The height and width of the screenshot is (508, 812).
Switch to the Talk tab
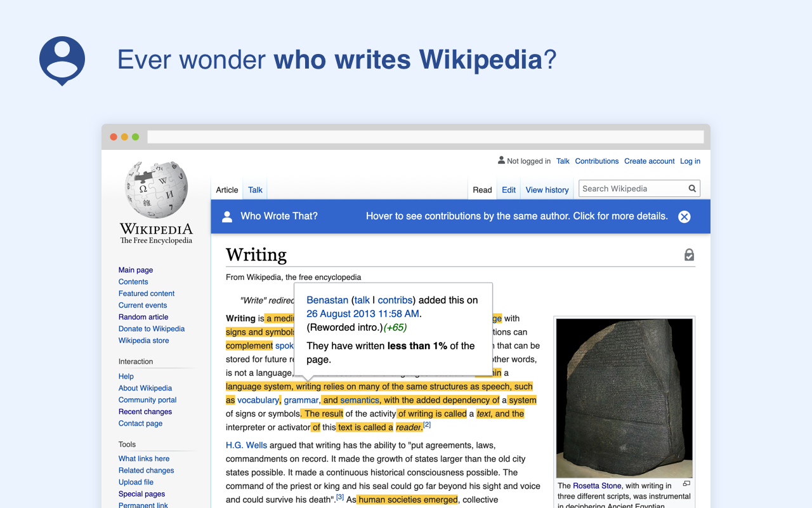pyautogui.click(x=254, y=189)
